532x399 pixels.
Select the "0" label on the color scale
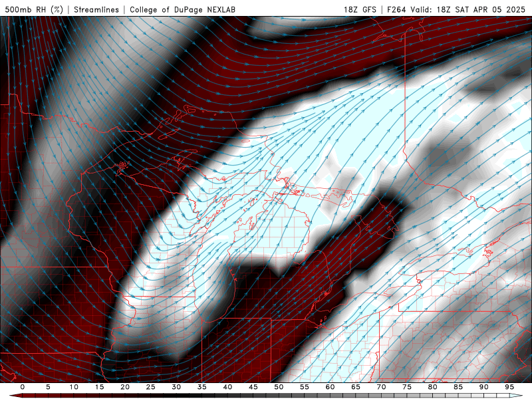[x=23, y=387]
